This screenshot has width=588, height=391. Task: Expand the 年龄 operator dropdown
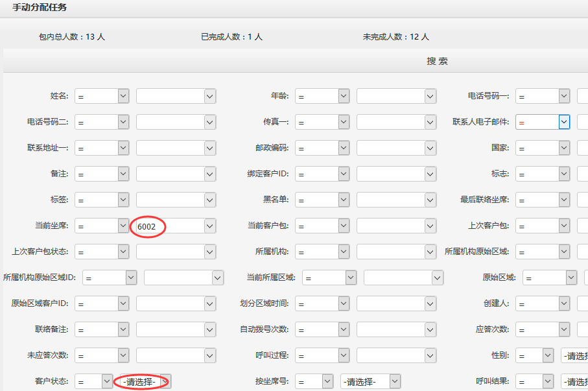(x=322, y=96)
